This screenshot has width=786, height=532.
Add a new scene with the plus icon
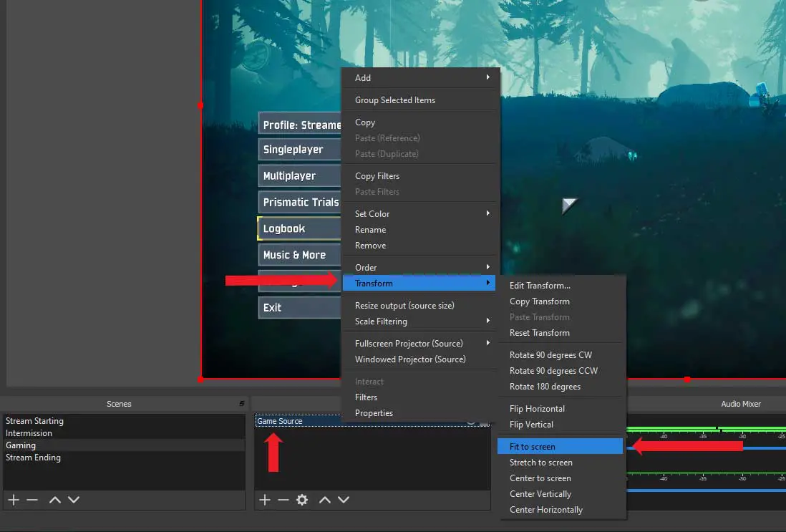tap(14, 500)
